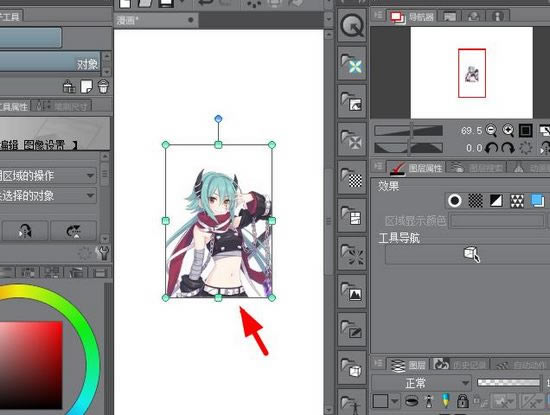Rotate the canvas view right

pyautogui.click(x=508, y=148)
